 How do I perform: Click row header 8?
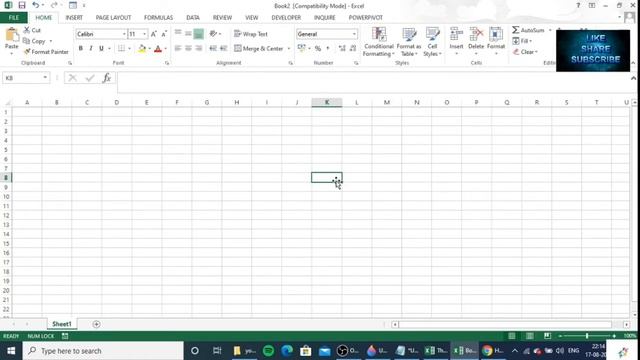tap(6, 178)
